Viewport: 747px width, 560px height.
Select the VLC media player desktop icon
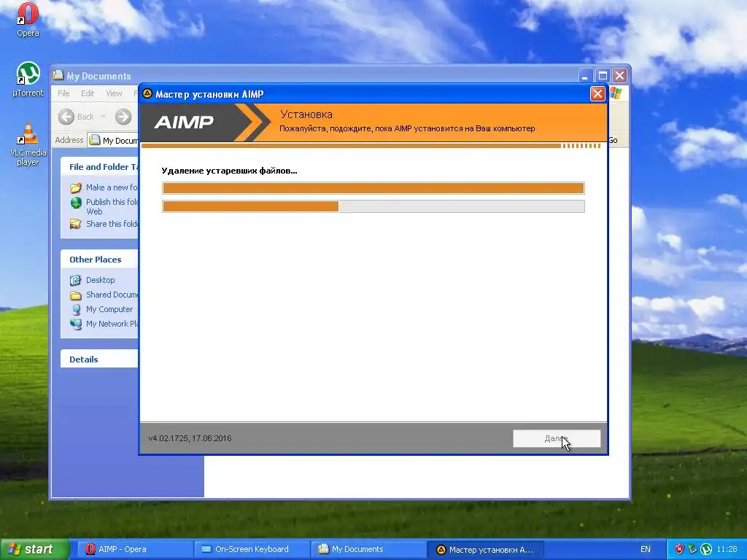click(x=28, y=143)
